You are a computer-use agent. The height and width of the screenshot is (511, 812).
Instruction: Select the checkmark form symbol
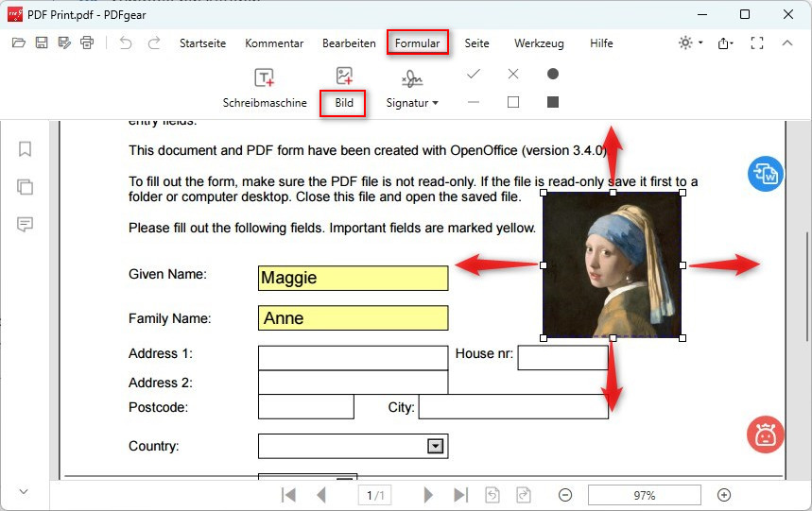pos(474,74)
